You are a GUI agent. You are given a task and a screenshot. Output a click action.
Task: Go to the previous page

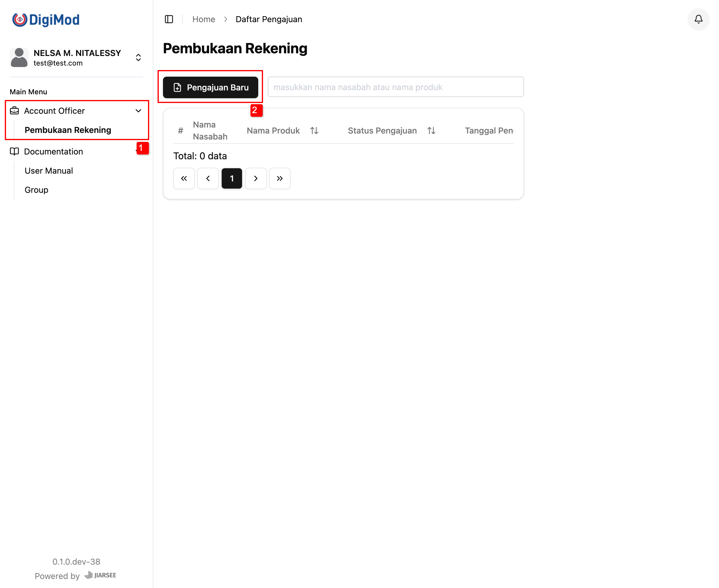click(208, 178)
